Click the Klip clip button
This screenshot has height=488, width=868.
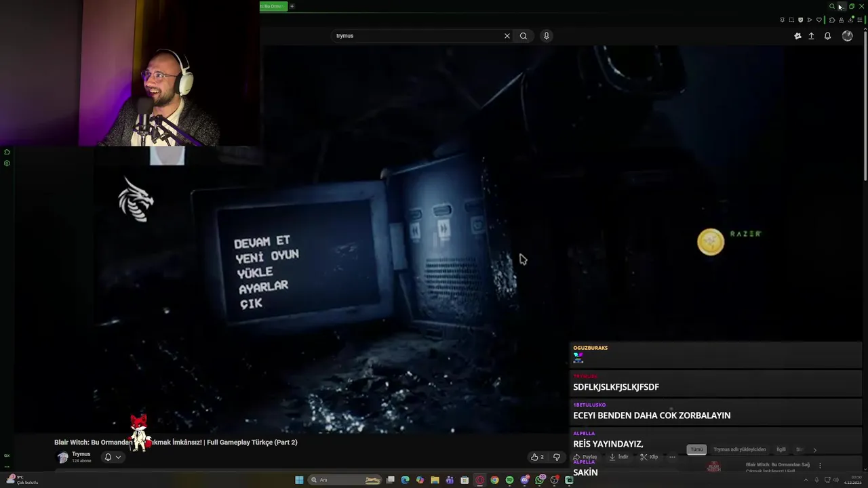tap(649, 457)
